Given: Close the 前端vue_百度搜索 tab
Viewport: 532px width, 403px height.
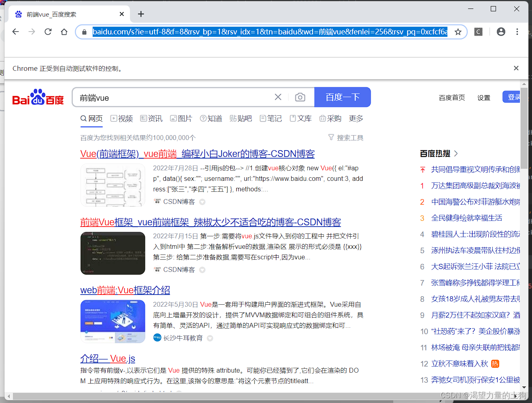Looking at the screenshot, I should pyautogui.click(x=122, y=14).
